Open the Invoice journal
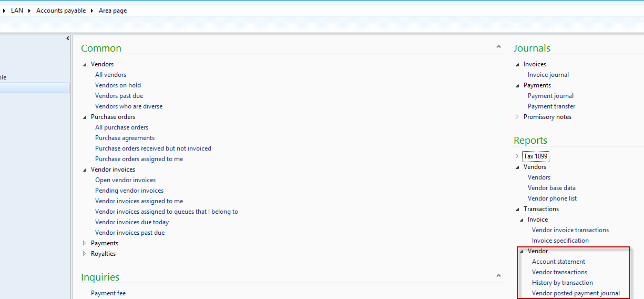Image resolution: width=644 pixels, height=299 pixels. [548, 75]
